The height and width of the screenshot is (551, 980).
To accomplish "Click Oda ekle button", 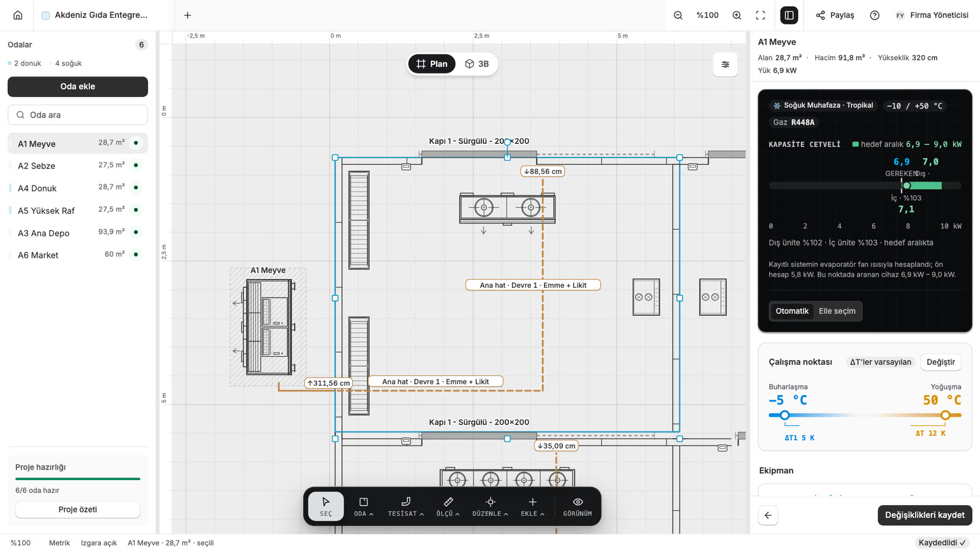I will click(x=78, y=86).
